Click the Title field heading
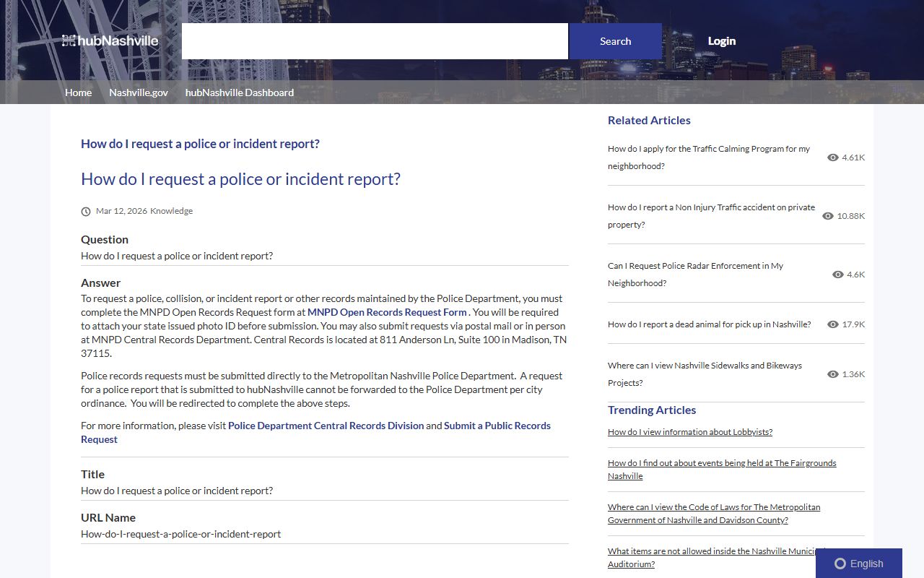This screenshot has height=578, width=924. (x=92, y=475)
